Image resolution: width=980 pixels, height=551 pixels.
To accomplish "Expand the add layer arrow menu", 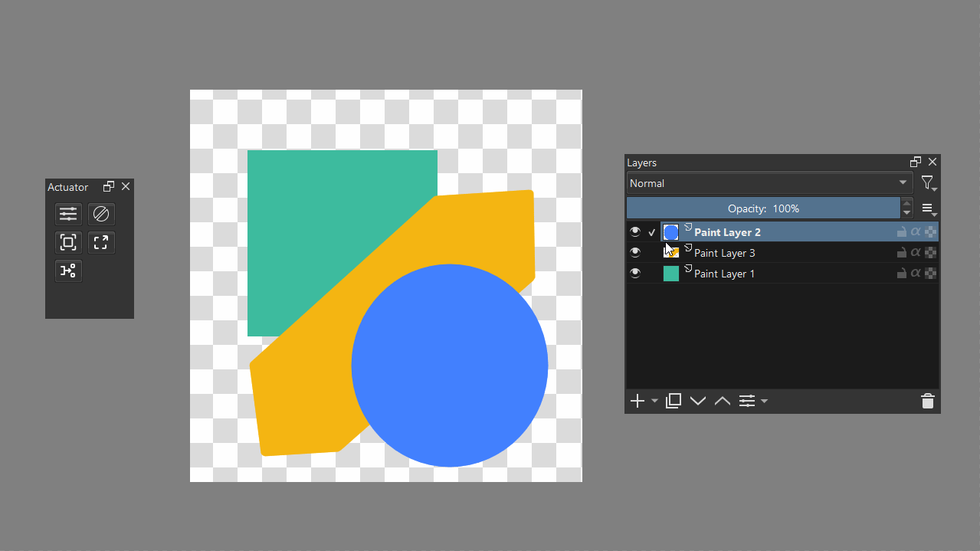I will [655, 401].
